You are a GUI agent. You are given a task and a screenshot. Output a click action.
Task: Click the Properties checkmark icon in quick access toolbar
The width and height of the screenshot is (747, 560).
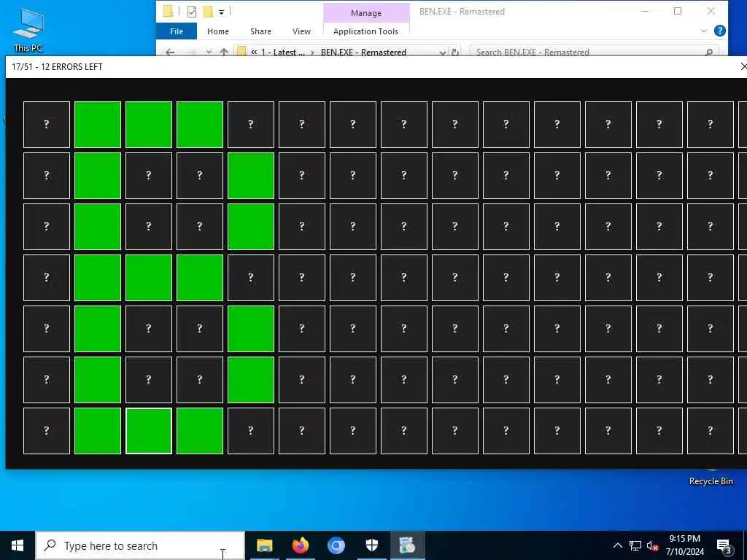point(192,12)
